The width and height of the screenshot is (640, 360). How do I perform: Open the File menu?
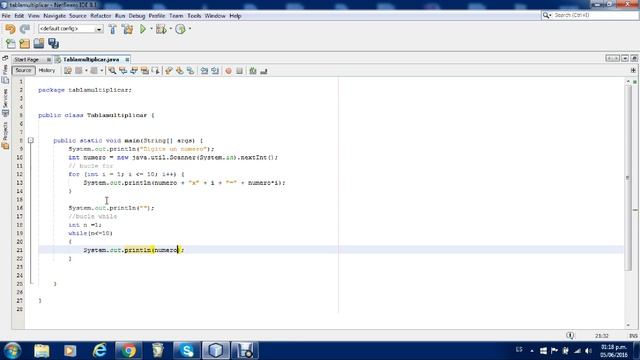coord(6,16)
